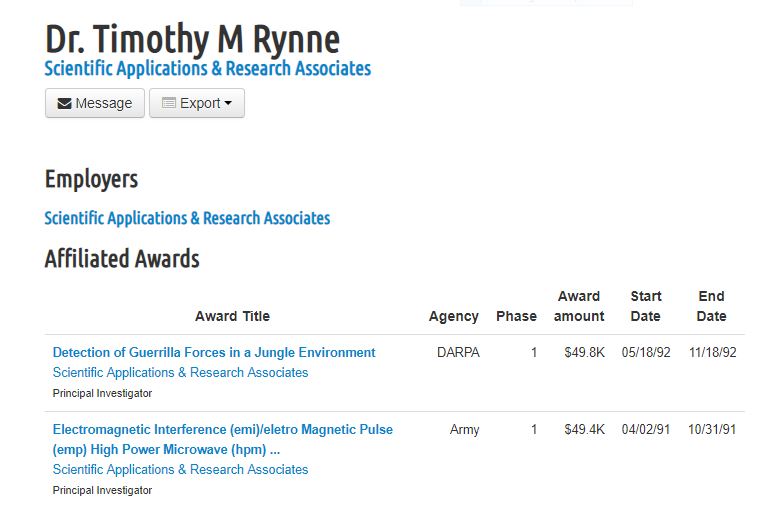Open Electromagnetic Interference (emi) award link
Screen dimensions: 779x526
coord(223,440)
